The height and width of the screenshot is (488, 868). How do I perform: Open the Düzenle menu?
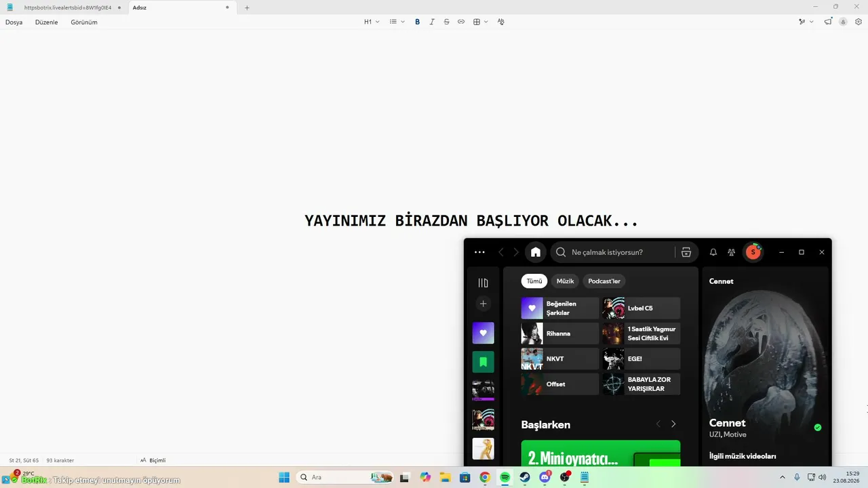point(47,22)
